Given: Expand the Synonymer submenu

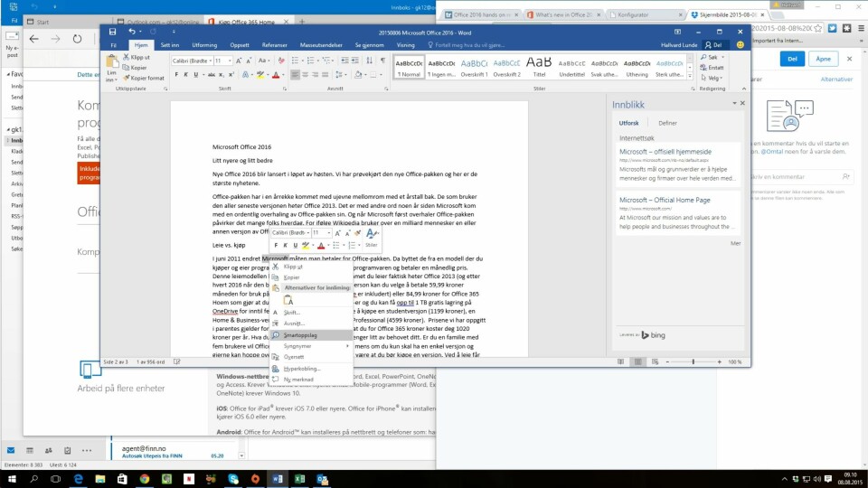Looking at the screenshot, I should coord(298,345).
